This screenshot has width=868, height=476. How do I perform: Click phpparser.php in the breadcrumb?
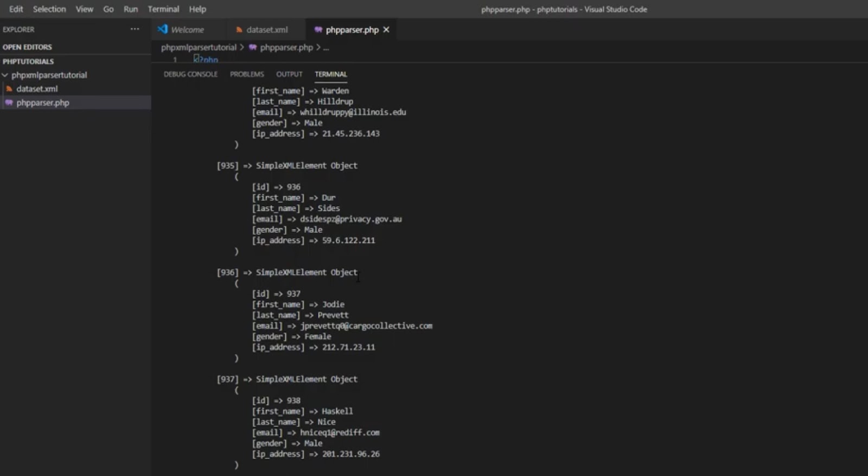[x=286, y=48]
